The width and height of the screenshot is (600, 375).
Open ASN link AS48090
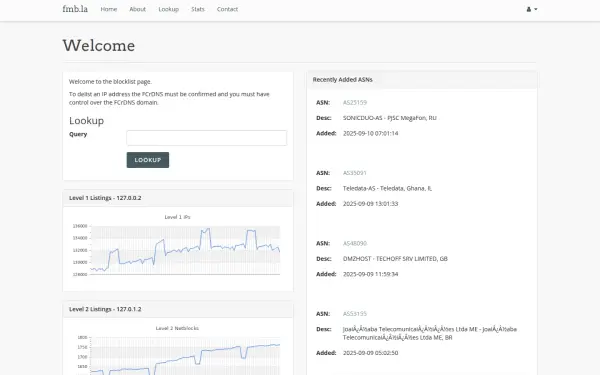[355, 243]
